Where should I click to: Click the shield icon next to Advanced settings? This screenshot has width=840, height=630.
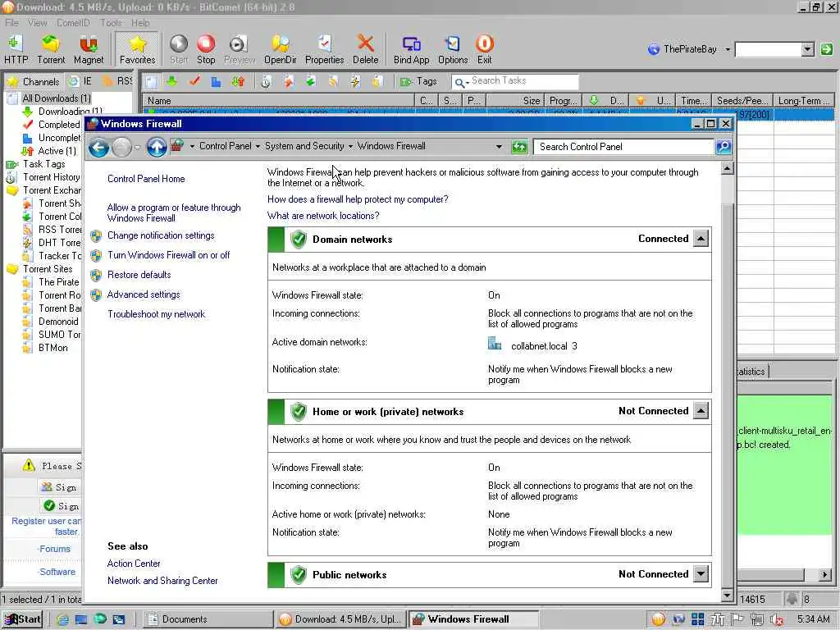[x=96, y=294]
